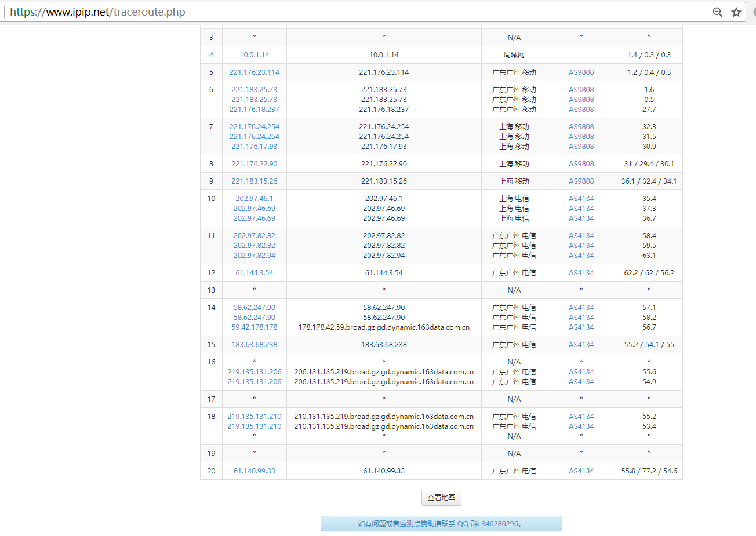Follow the blue 202.97.82.94 IP link
Viewport: 756px width, 536px height.
tap(255, 256)
